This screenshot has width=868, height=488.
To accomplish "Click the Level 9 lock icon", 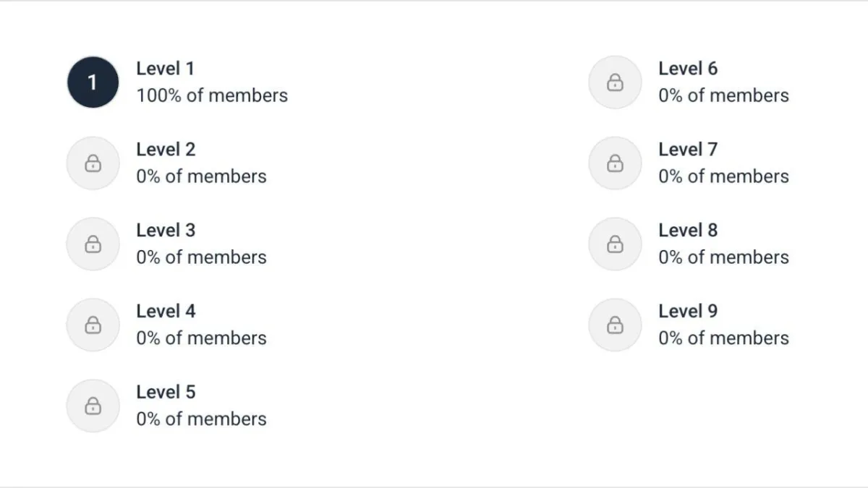I will click(x=615, y=325).
